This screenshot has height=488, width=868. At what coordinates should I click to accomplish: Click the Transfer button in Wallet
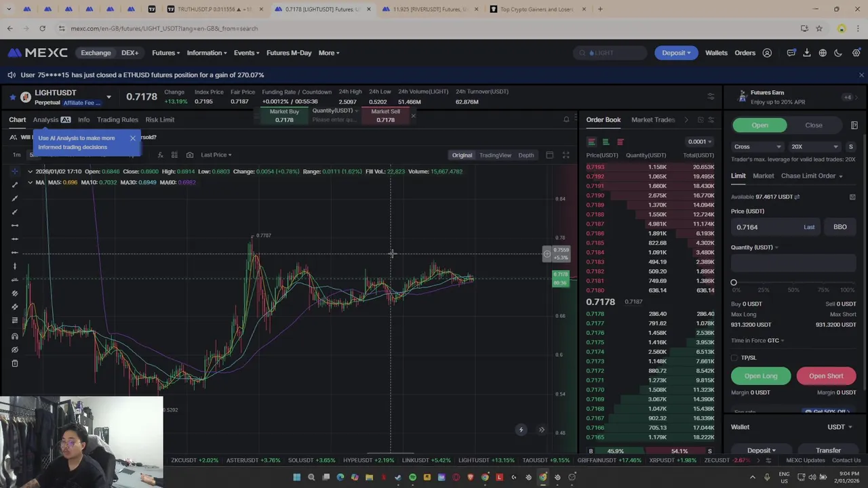tap(828, 451)
